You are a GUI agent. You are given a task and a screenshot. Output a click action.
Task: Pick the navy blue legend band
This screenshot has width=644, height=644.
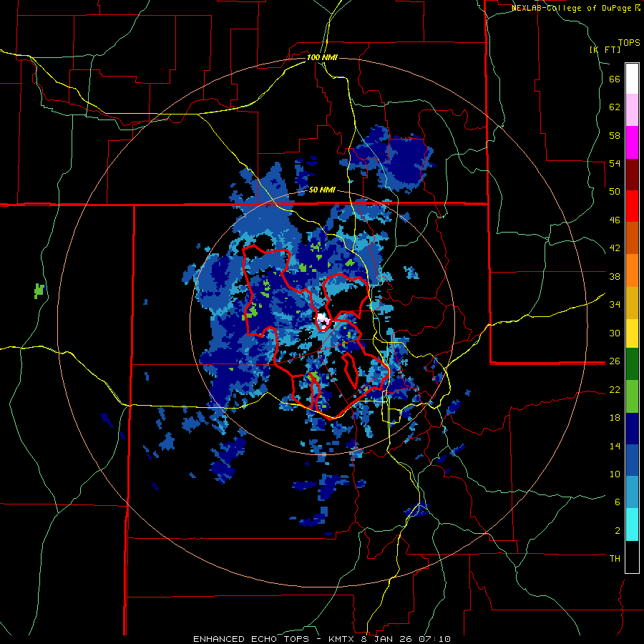point(632,429)
